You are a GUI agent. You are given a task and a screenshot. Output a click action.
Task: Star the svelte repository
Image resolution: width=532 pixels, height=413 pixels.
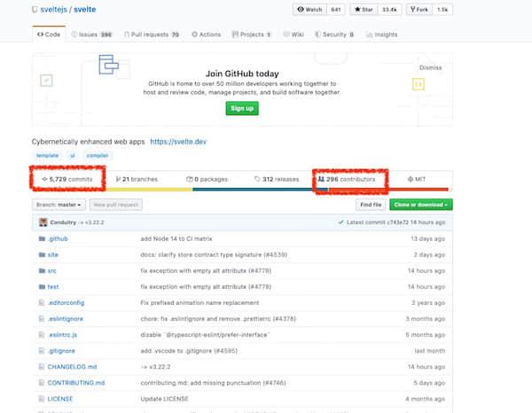358,10
